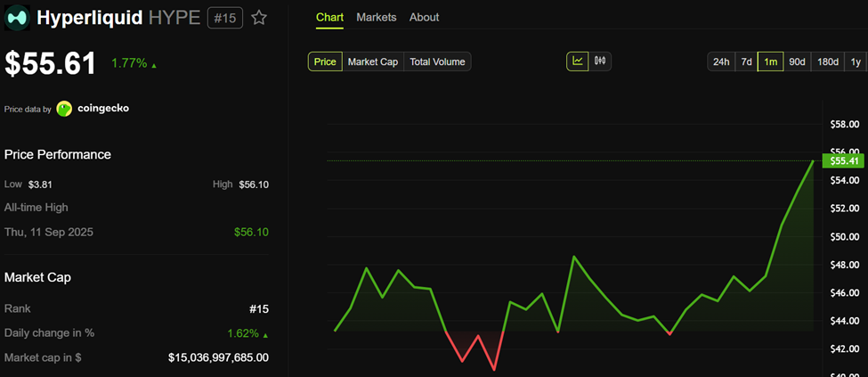
Task: Click the #15 rank badge
Action: [225, 18]
